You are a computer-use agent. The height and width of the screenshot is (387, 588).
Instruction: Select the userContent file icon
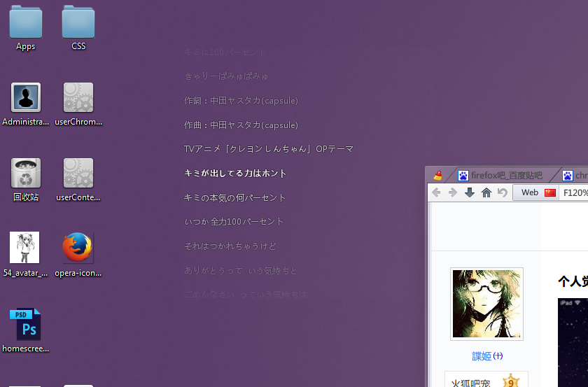click(x=78, y=173)
